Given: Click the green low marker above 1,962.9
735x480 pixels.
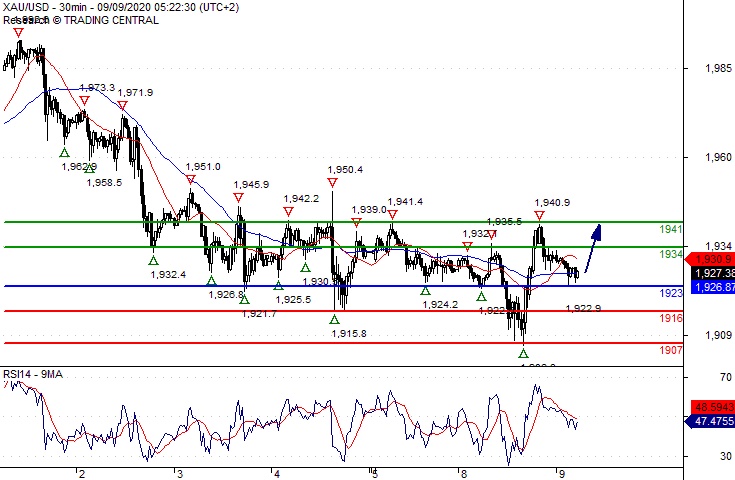Looking at the screenshot, I should 64,152.
